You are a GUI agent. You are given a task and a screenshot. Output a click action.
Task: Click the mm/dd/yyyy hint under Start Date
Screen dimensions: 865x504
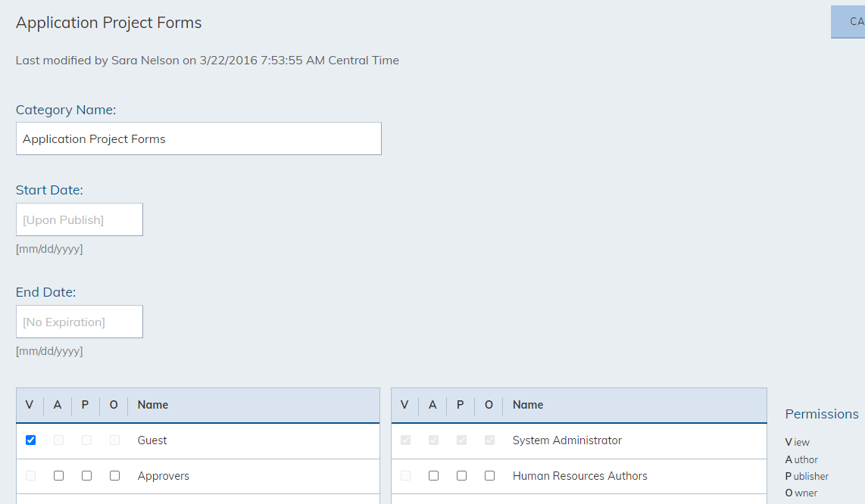(49, 249)
